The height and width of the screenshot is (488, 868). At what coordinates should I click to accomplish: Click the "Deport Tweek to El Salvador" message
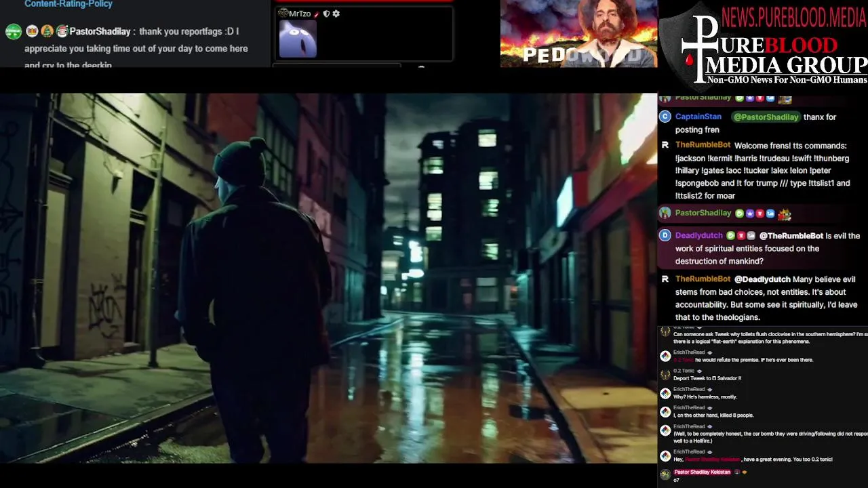(707, 378)
